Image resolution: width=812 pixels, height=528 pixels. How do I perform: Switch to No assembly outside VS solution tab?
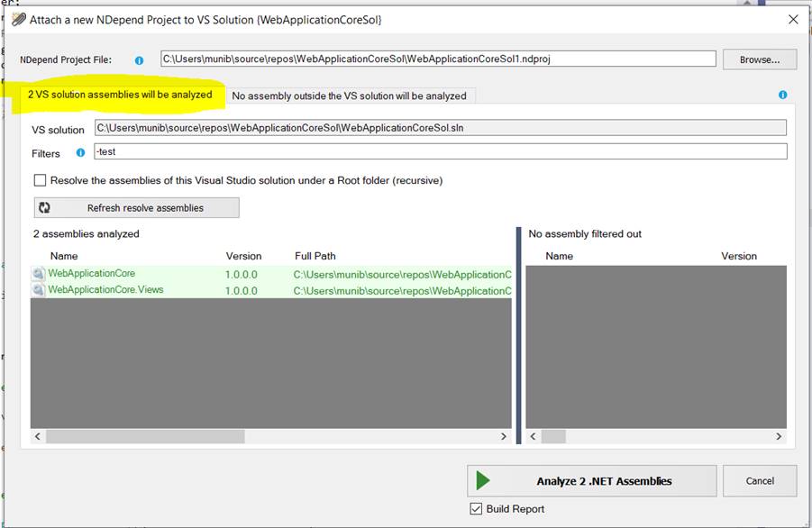click(x=350, y=96)
